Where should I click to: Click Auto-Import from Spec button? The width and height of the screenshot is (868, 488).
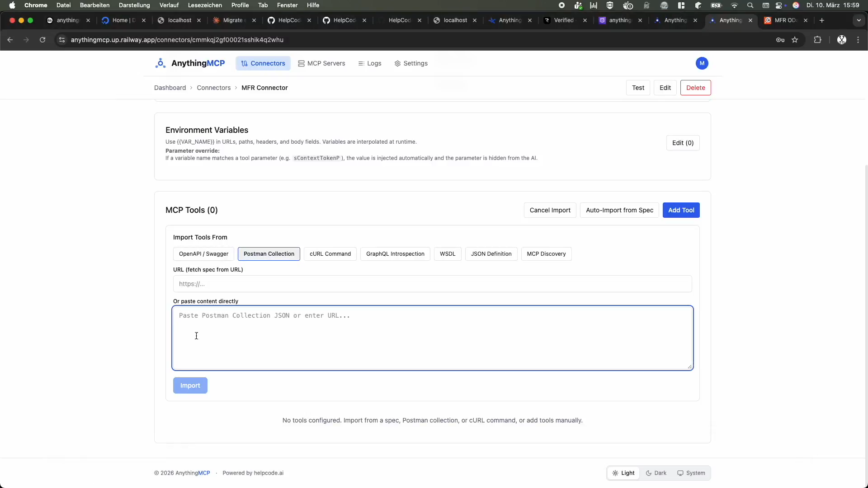[619, 210]
